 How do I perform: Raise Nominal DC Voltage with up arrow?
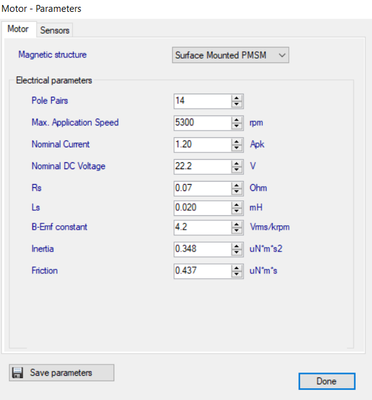tap(236, 163)
